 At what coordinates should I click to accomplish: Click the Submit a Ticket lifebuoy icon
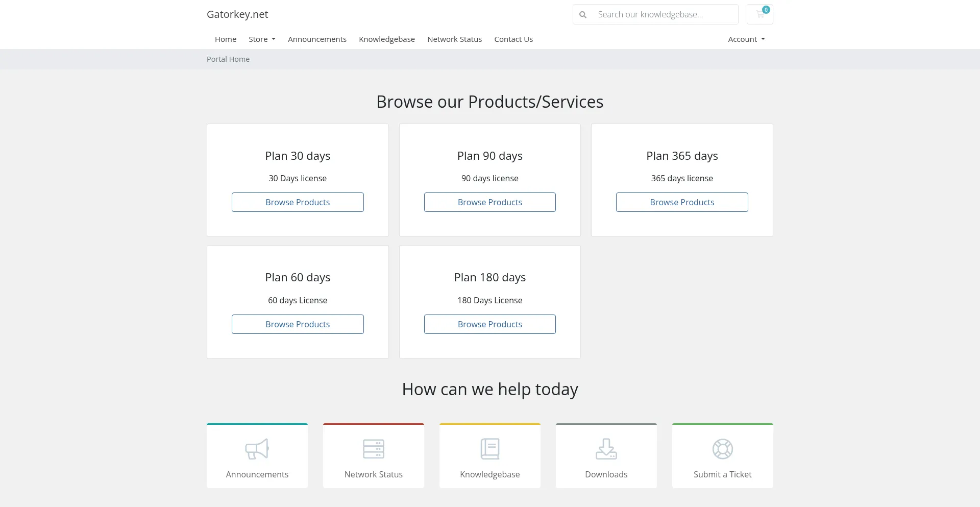coord(722,449)
